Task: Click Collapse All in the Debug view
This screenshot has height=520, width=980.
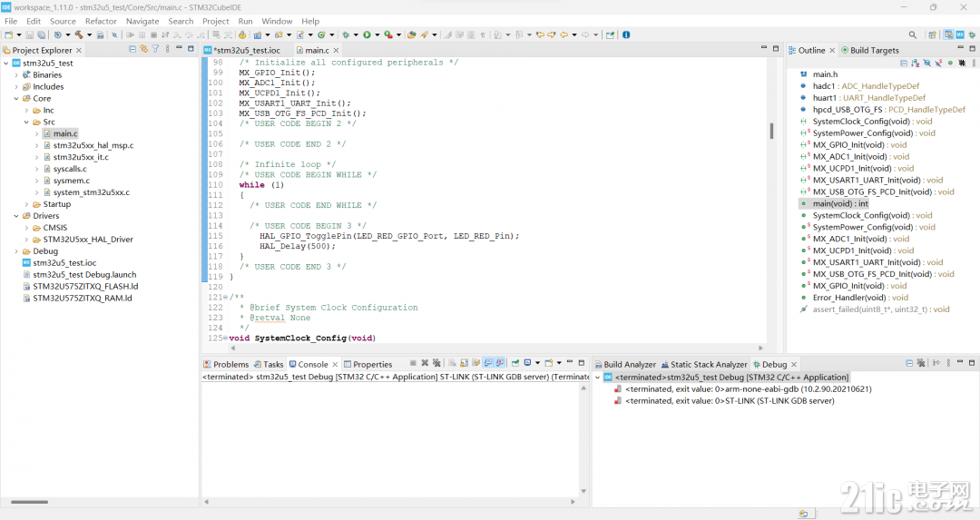Action: [x=909, y=363]
